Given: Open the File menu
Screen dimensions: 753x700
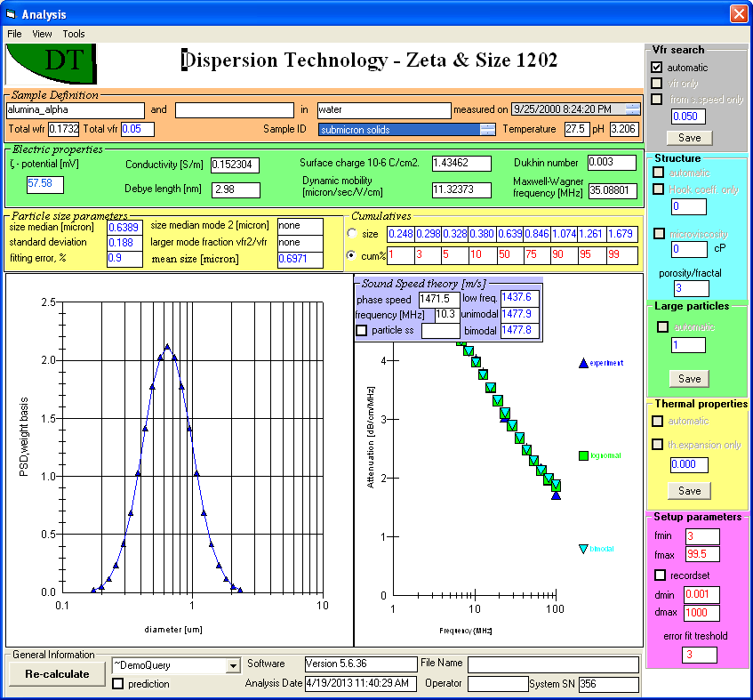Looking at the screenshot, I should coord(14,34).
